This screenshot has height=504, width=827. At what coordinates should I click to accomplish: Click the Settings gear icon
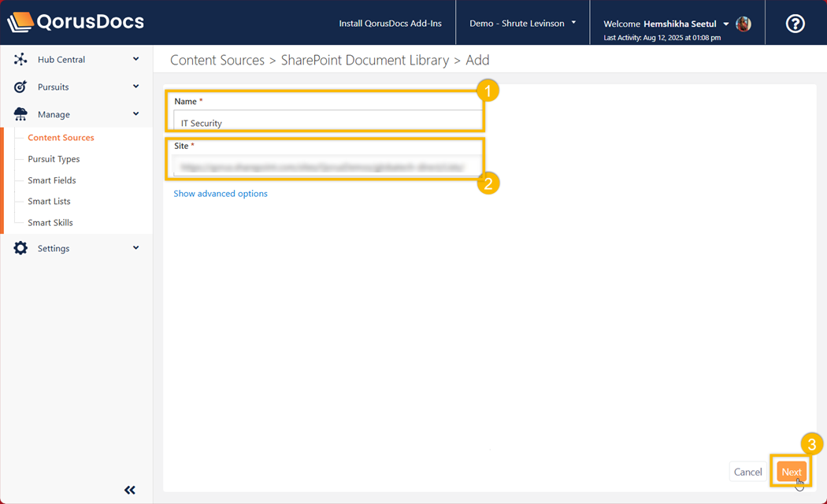tap(20, 249)
